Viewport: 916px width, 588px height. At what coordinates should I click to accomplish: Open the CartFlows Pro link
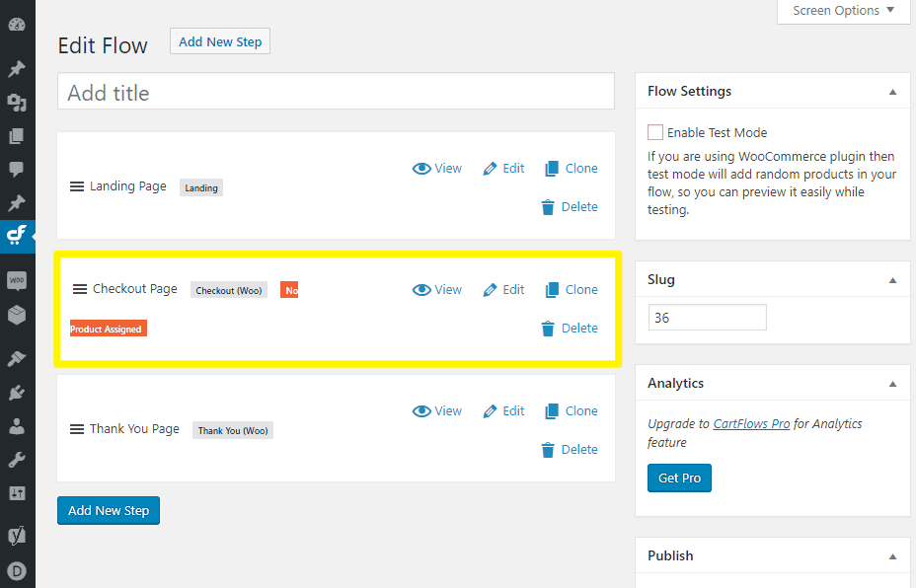coord(752,424)
